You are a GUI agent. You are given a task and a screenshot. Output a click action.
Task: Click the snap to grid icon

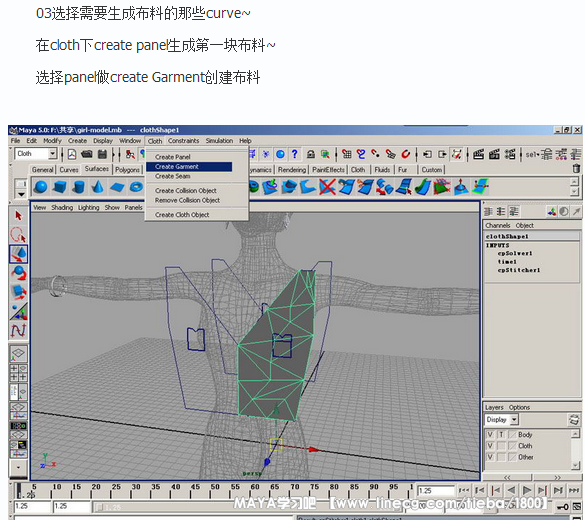click(x=347, y=154)
